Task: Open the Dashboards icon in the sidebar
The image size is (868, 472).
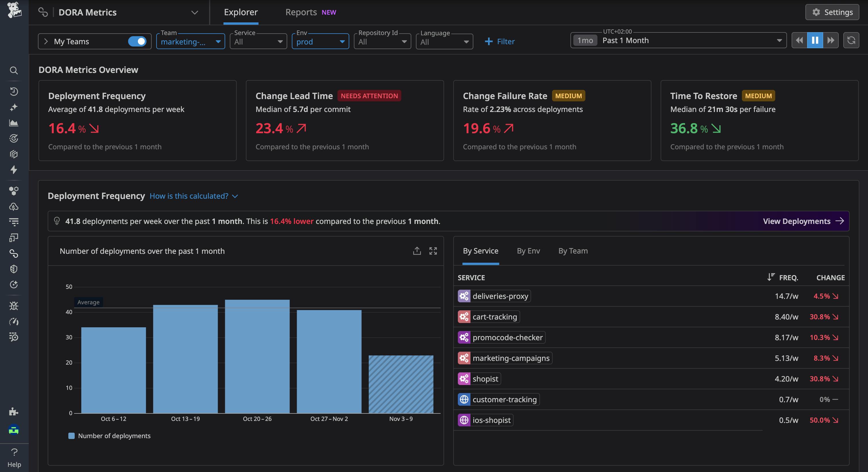Action: point(13,123)
